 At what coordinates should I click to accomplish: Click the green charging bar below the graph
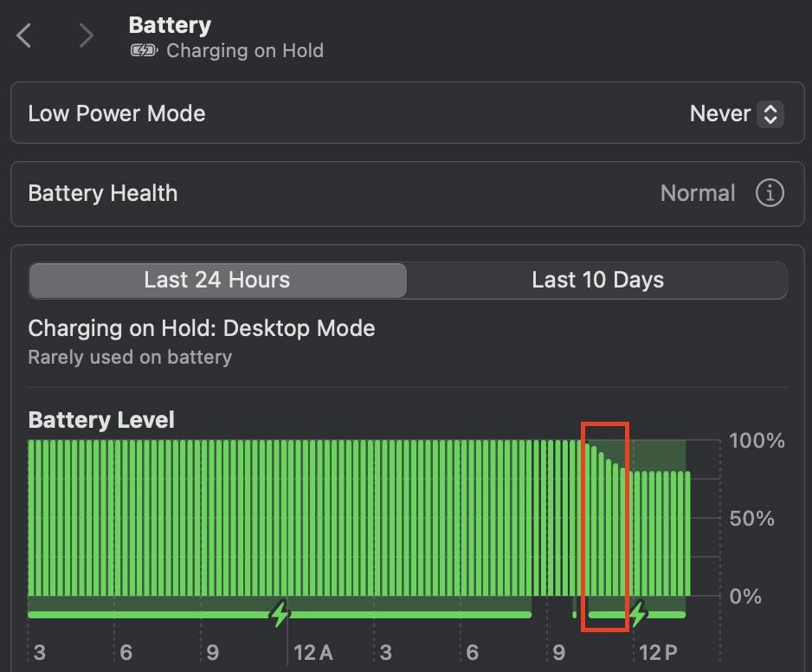(x=280, y=615)
